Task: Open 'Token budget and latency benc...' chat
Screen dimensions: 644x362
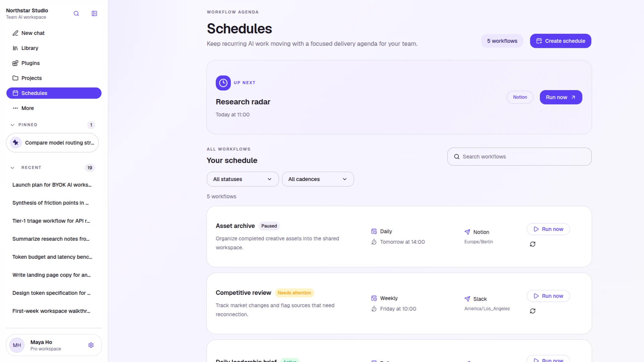Action: [x=52, y=257]
